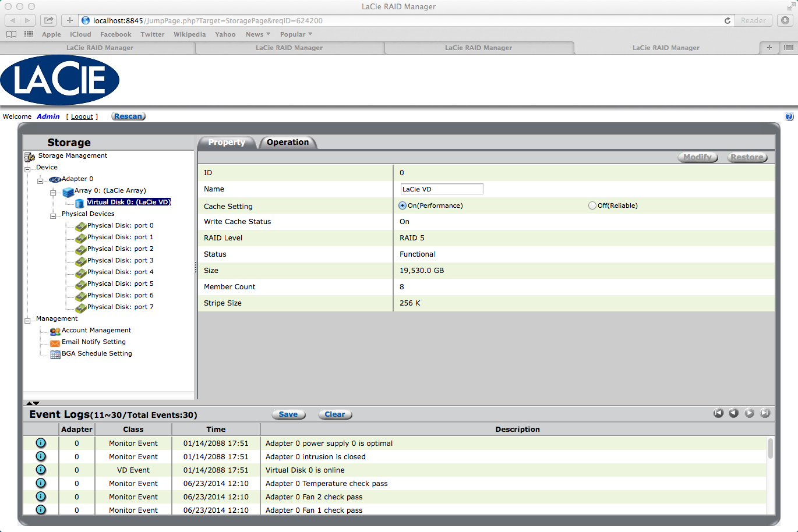Toggle event logs panel arrows

click(x=33, y=403)
